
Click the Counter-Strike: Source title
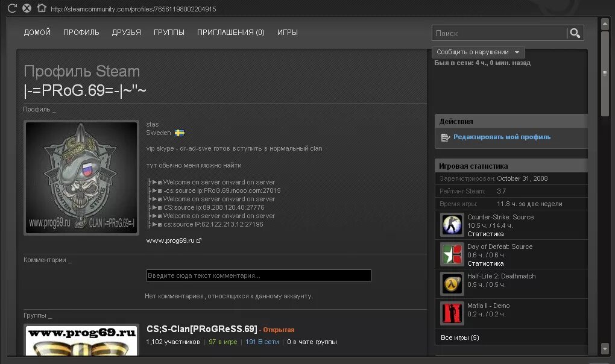(500, 217)
